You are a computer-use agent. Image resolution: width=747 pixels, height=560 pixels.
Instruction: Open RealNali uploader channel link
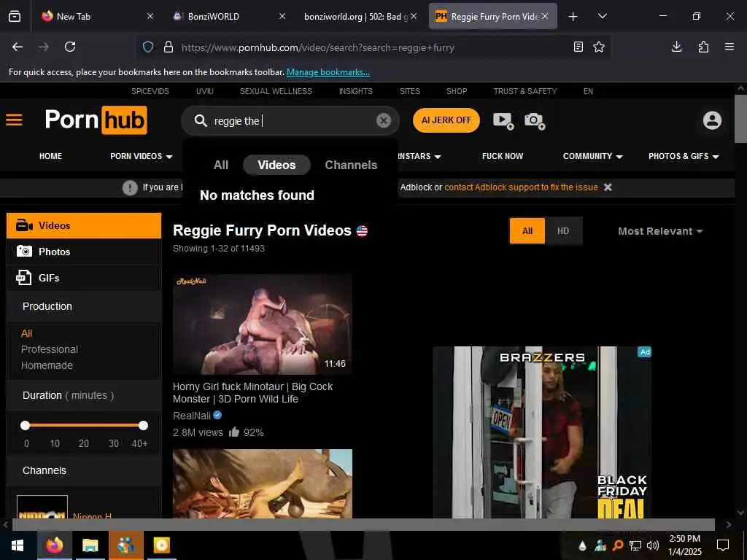point(192,415)
